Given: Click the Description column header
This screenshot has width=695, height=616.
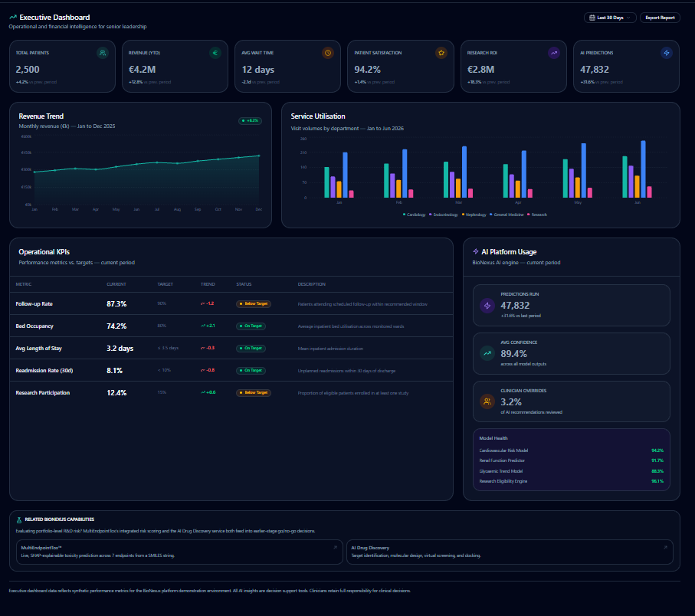Looking at the screenshot, I should click(x=312, y=284).
